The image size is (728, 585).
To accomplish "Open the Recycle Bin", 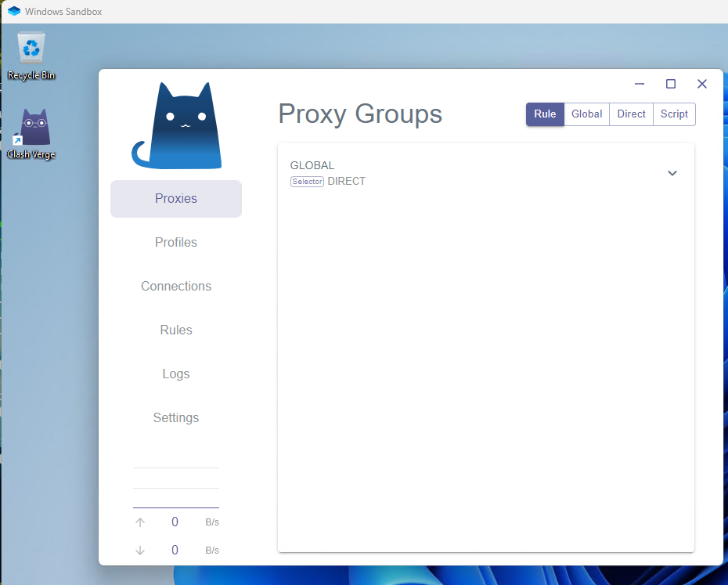I will [x=31, y=47].
